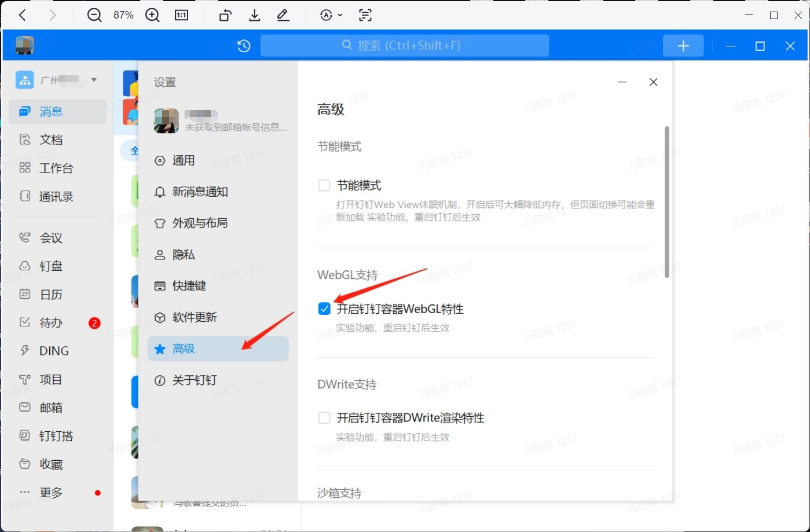Select 高级 settings tab

coord(218,348)
